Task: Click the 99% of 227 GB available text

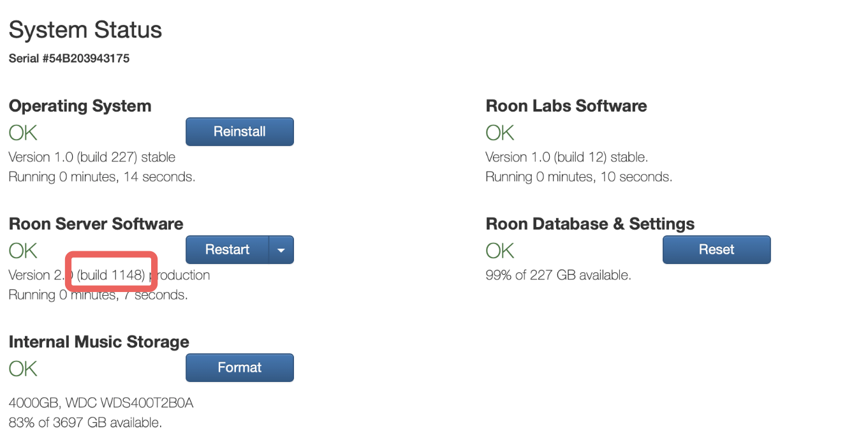Action: tap(558, 275)
